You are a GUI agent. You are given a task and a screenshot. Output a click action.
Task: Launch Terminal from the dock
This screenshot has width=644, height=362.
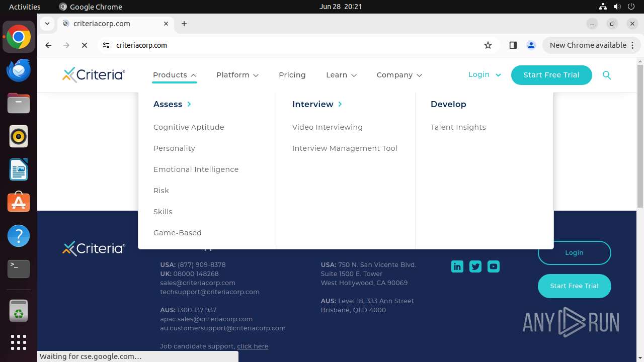pyautogui.click(x=19, y=269)
